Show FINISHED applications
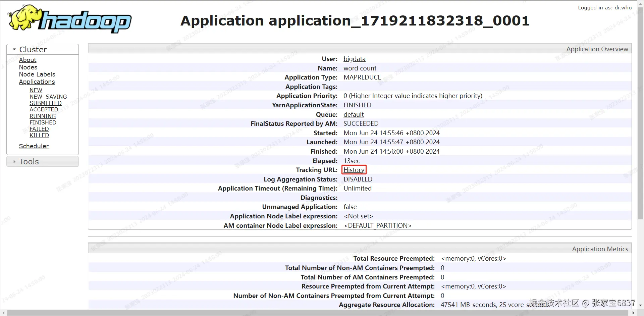Screen dimensions: 644x316 (43, 122)
